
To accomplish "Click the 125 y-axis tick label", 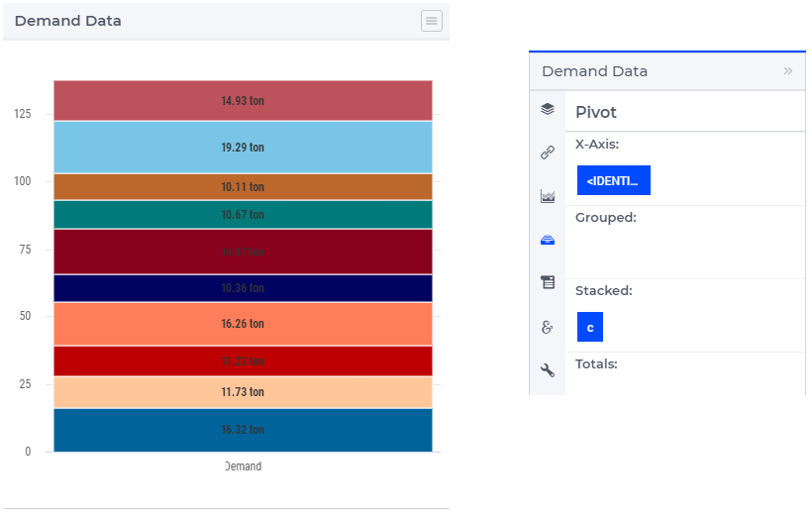I will (22, 114).
